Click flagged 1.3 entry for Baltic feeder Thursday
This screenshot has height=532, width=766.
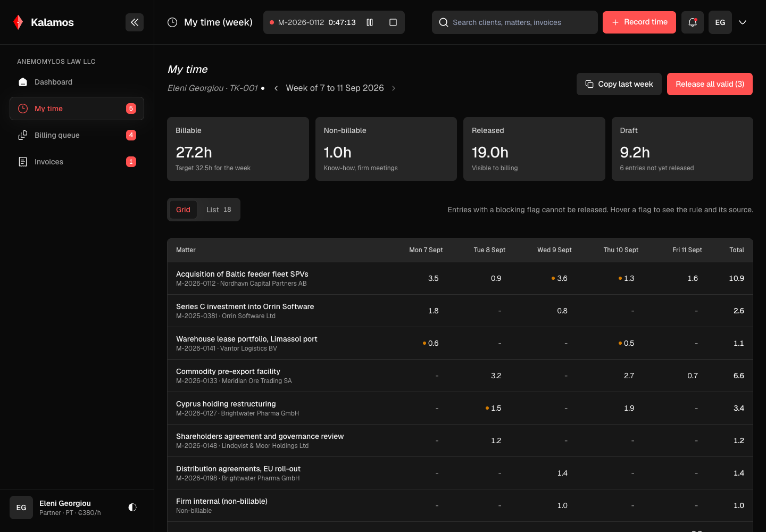(626, 278)
